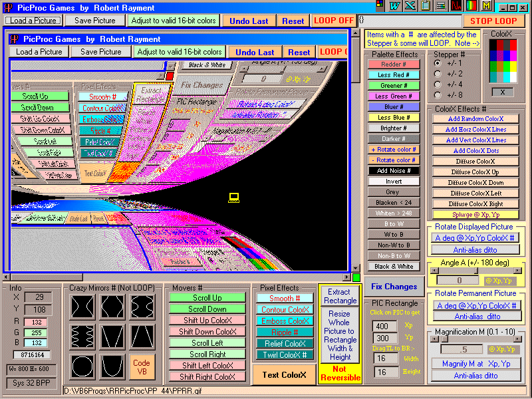
Task: Open the Word shortcut icon in top bar
Action: click(394, 6)
